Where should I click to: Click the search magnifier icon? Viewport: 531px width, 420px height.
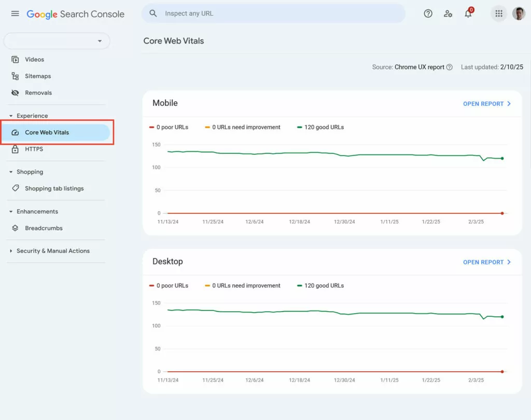click(x=153, y=13)
